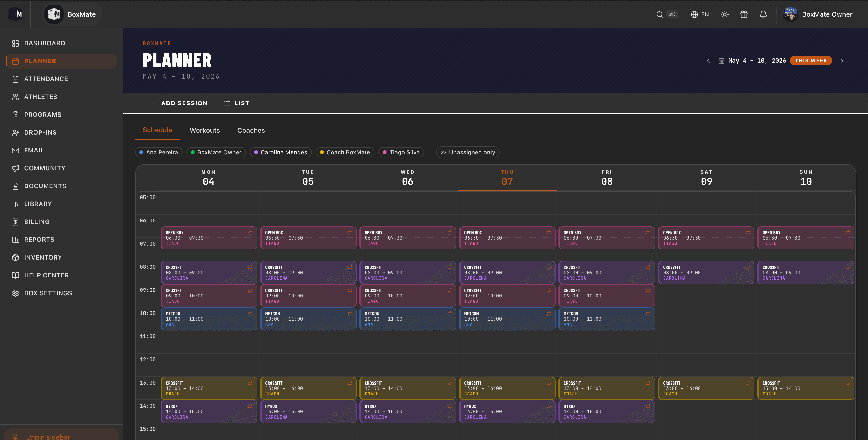
Task: Toggle the light/dark theme sun icon
Action: coord(725,14)
